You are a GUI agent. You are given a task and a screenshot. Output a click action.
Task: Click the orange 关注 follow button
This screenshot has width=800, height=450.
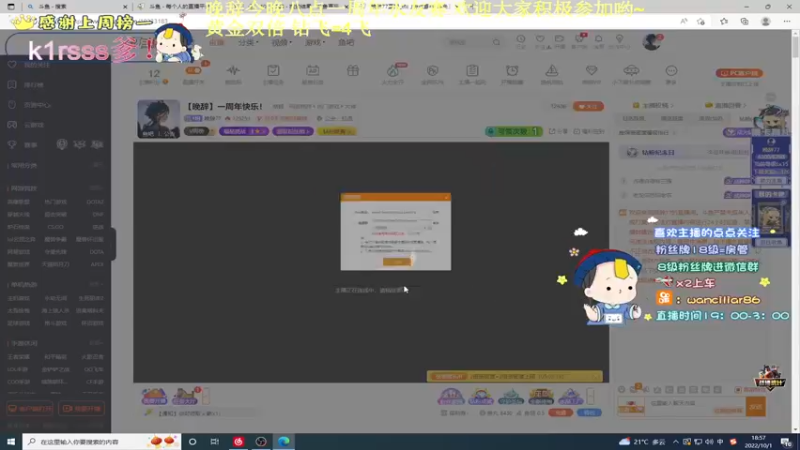click(x=588, y=106)
